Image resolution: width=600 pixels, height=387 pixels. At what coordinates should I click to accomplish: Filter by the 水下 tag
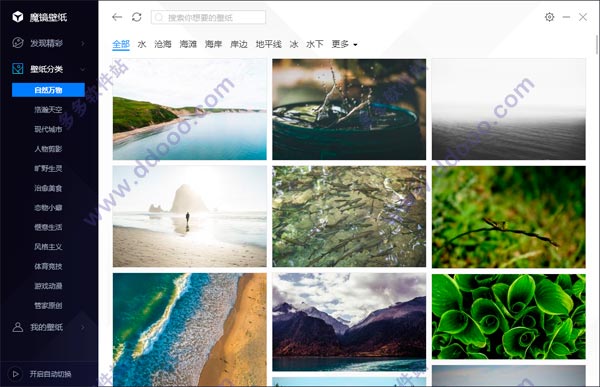pyautogui.click(x=315, y=44)
